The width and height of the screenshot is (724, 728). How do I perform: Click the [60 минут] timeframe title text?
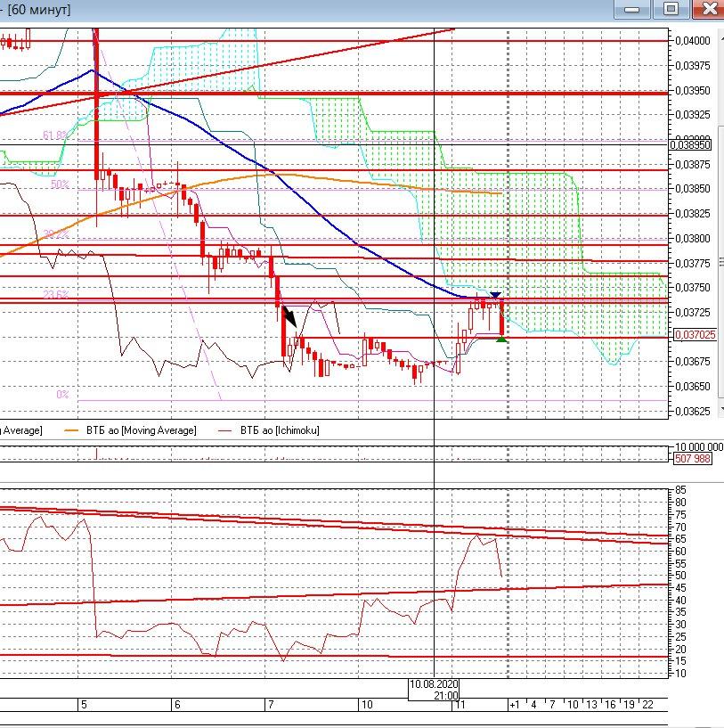(x=38, y=10)
